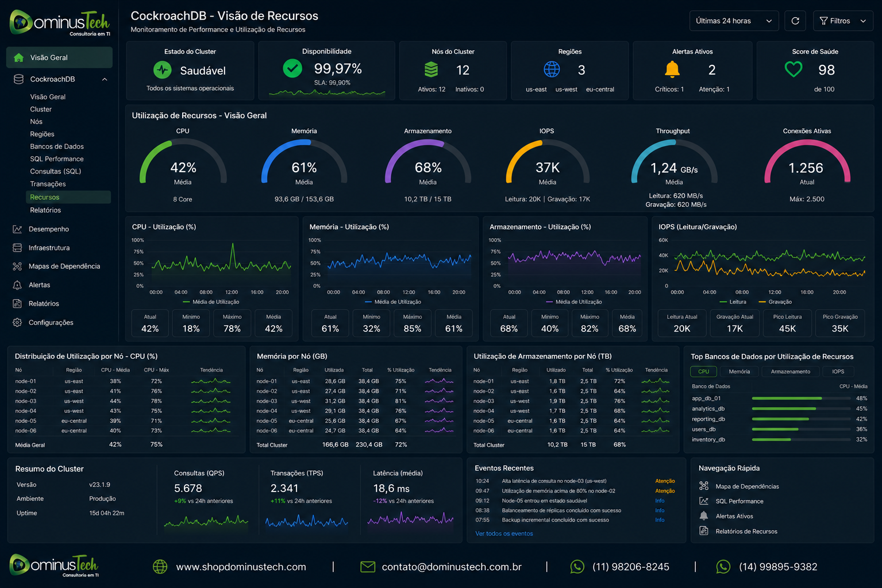Click the Configurações gear icon
882x588 pixels.
tap(17, 322)
